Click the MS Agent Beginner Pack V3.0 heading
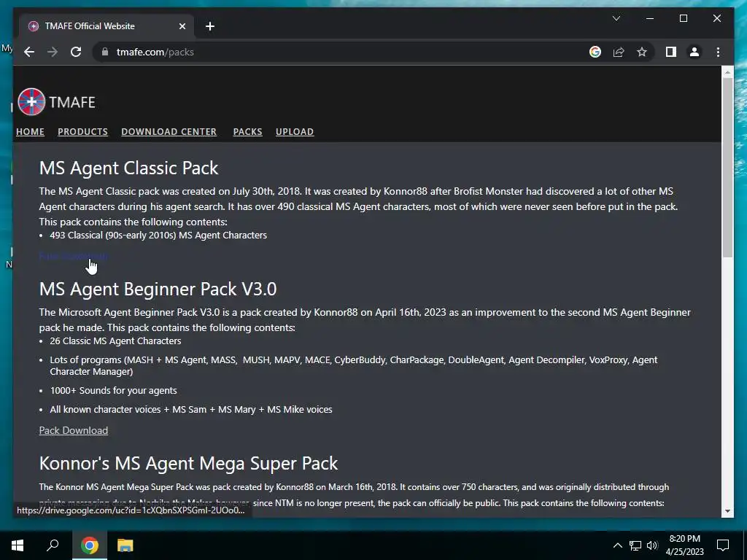 coord(158,289)
